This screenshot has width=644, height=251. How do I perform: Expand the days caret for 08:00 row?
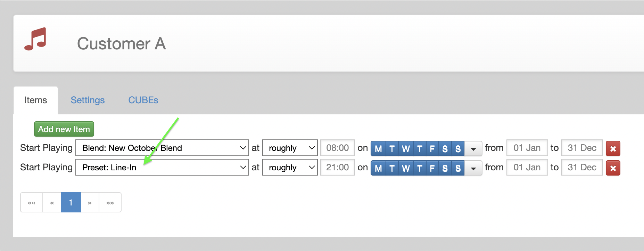click(x=473, y=148)
